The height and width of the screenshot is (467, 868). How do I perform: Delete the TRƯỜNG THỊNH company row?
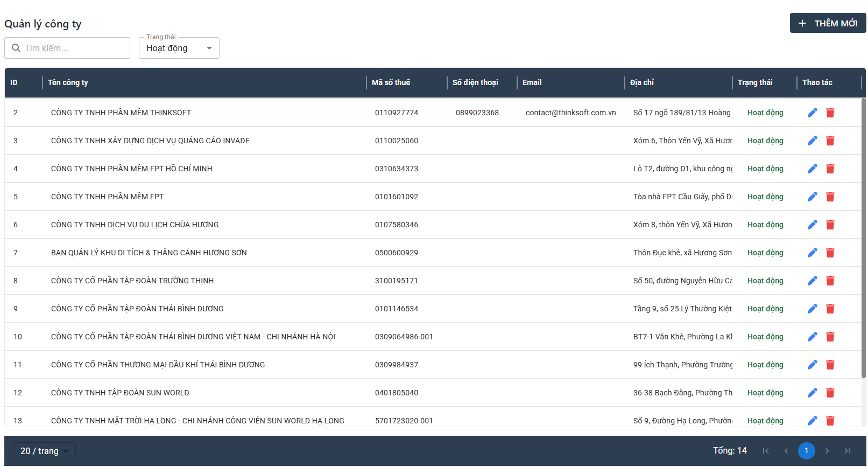pyautogui.click(x=830, y=281)
